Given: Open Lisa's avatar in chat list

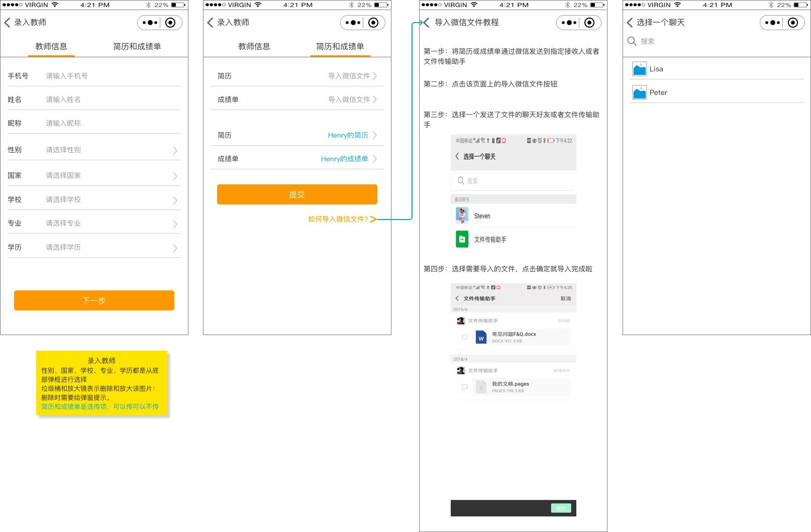Looking at the screenshot, I should click(639, 69).
